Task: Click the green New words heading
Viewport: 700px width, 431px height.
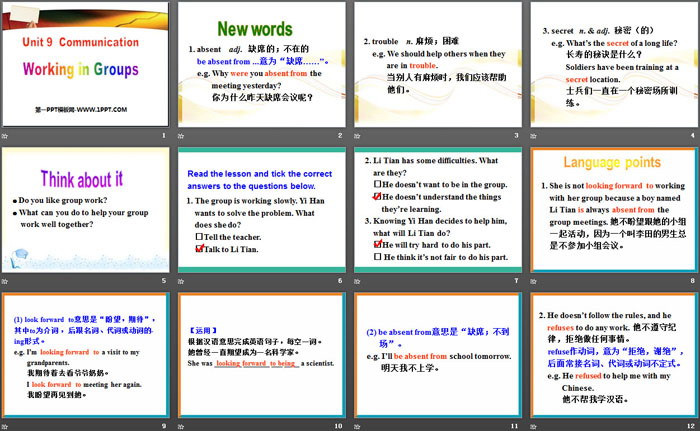Action: [x=254, y=29]
